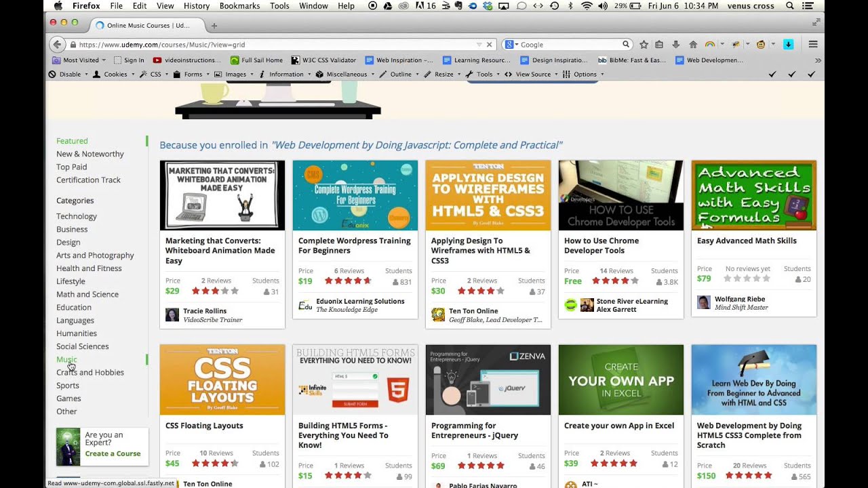Click the Ten Ton Online instructor avatar
This screenshot has height=488, width=868.
coord(438,314)
